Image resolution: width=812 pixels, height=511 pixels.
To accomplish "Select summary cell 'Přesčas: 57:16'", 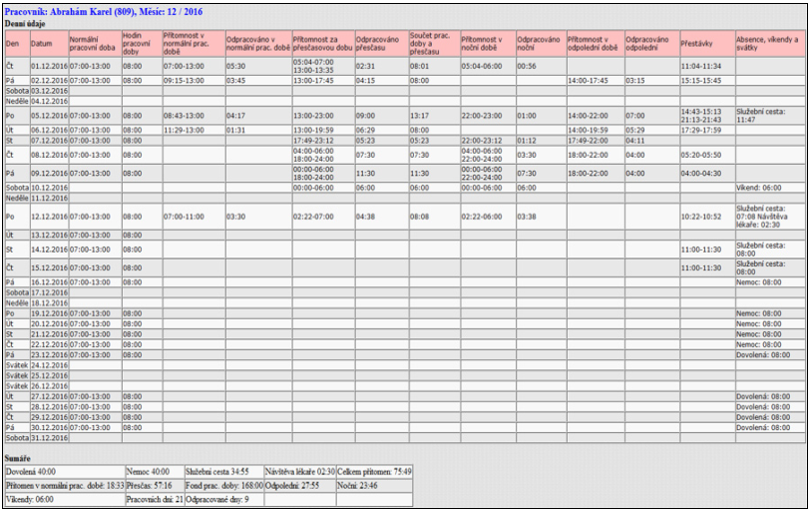I will [x=155, y=486].
